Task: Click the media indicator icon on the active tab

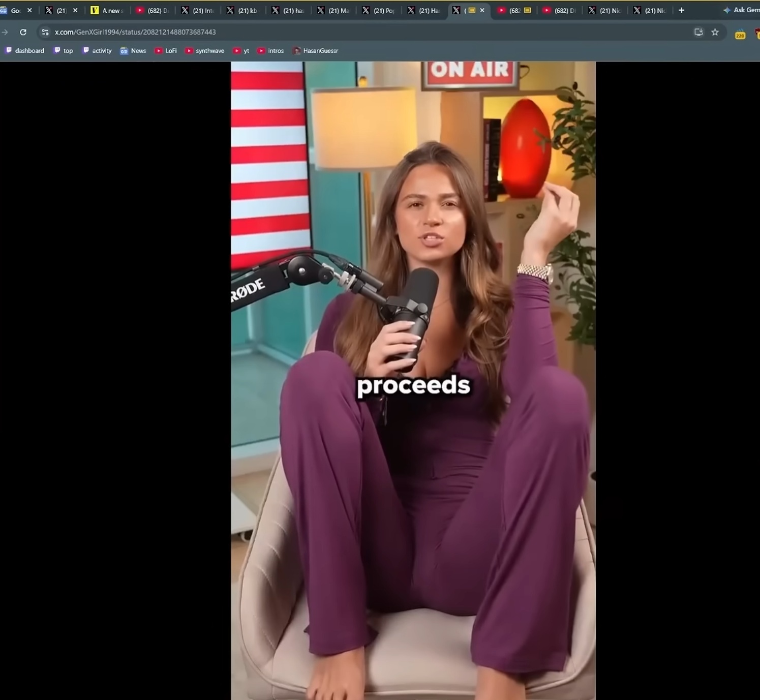Action: click(x=472, y=10)
